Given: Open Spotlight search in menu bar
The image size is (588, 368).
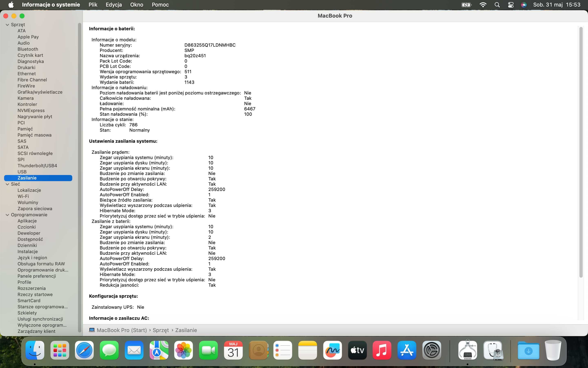Looking at the screenshot, I should click(x=497, y=5).
